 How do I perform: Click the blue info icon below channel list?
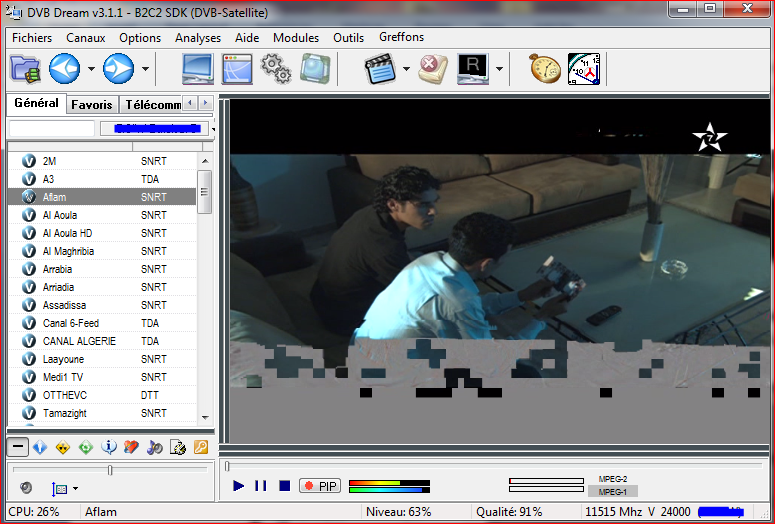tap(109, 447)
